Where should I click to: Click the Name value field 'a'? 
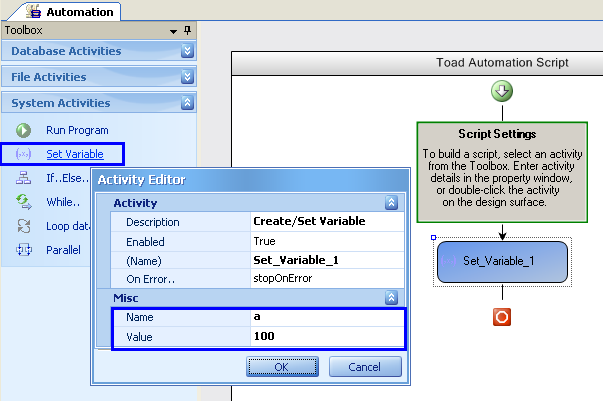click(327, 317)
